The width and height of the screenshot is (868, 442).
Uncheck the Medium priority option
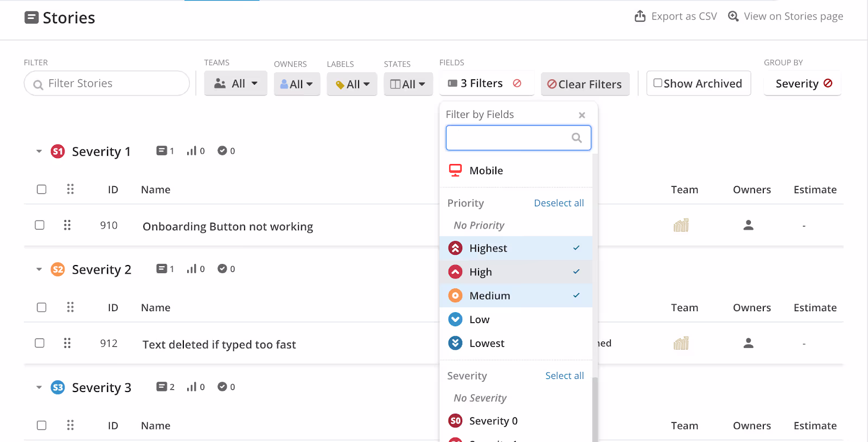(x=515, y=296)
